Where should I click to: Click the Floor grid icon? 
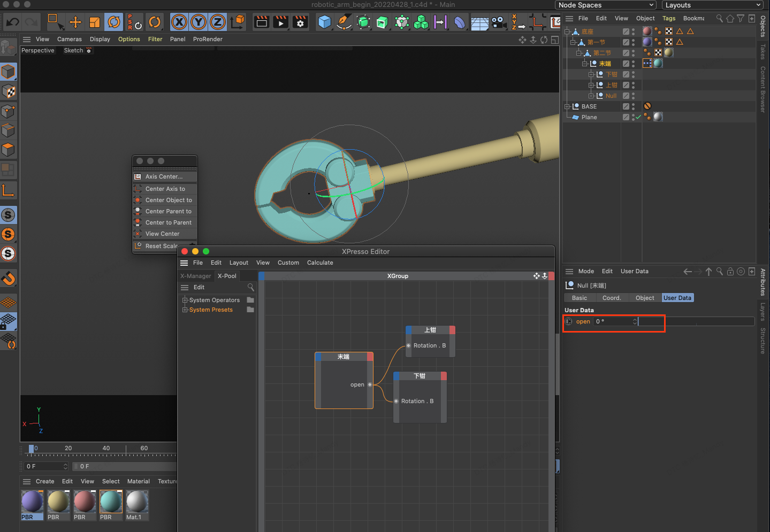pyautogui.click(x=479, y=23)
